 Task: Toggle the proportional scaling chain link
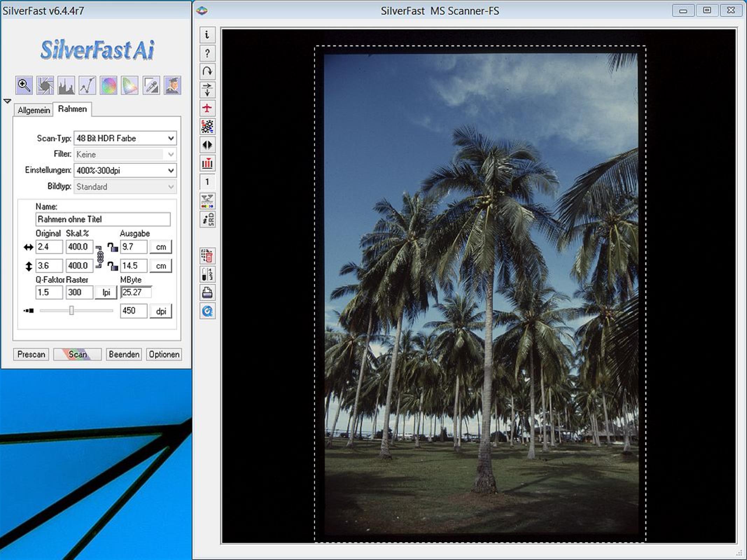[100, 257]
